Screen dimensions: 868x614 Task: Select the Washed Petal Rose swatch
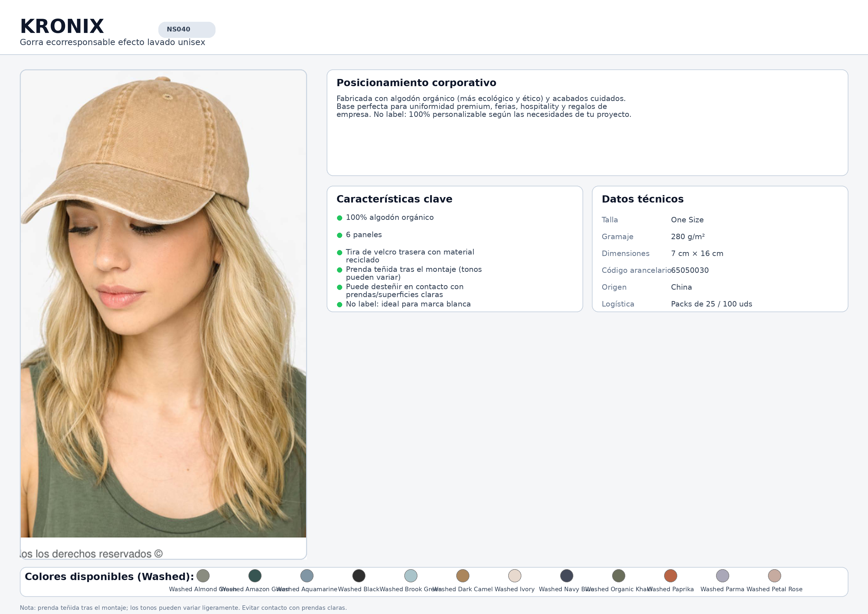774,576
